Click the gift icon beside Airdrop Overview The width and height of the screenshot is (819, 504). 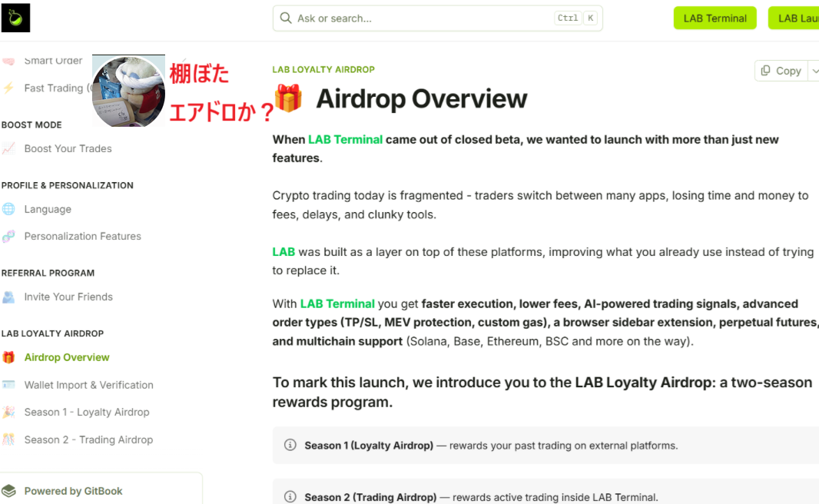[8, 357]
